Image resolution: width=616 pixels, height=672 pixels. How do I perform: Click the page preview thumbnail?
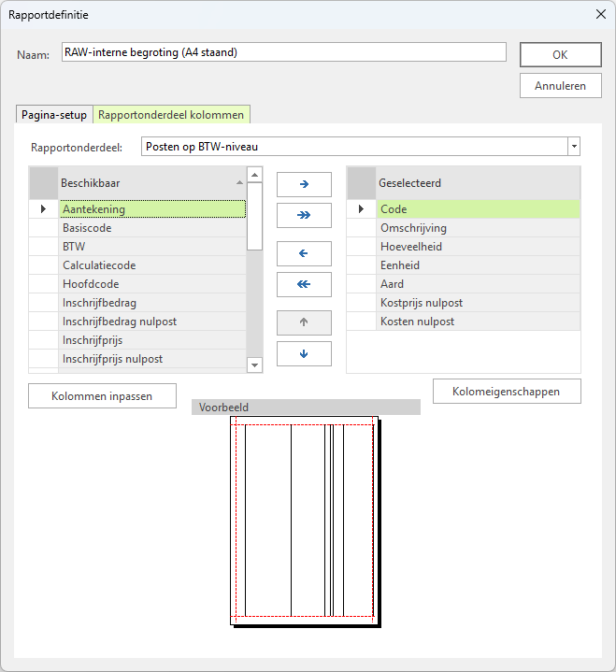pos(305,520)
